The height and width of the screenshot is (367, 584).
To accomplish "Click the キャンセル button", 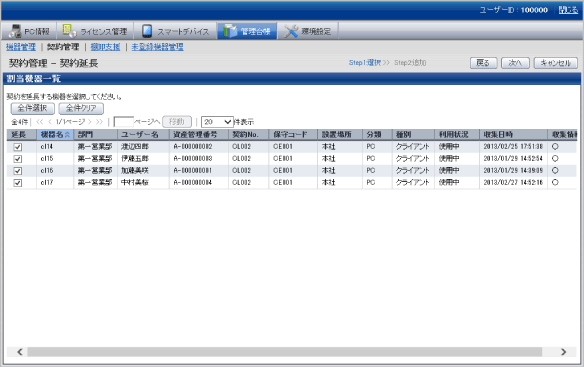I will [556, 63].
